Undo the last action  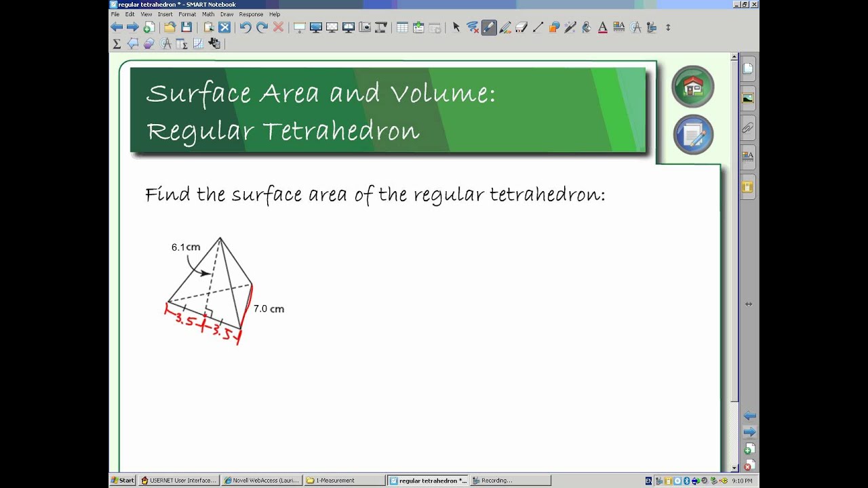click(245, 27)
